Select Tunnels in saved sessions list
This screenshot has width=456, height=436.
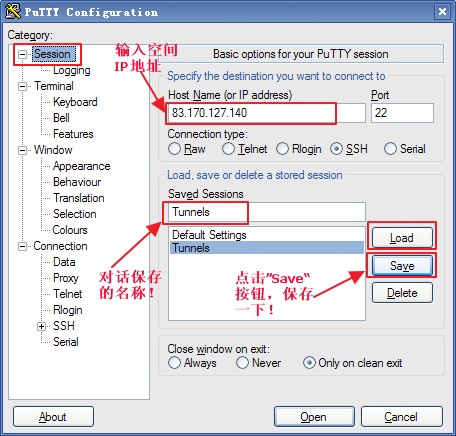point(267,248)
